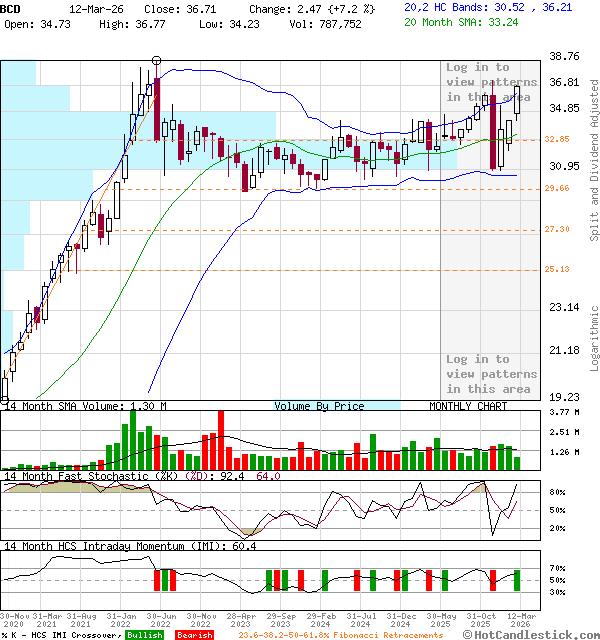600x640 pixels.
Task: Click the BCD ticker symbol
Action: coord(11,8)
